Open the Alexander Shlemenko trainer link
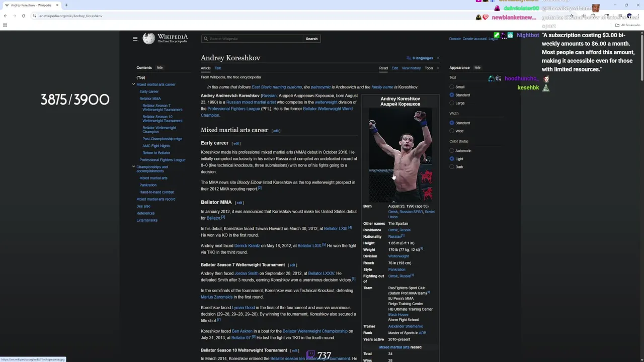Image resolution: width=644 pixels, height=362 pixels. point(406,326)
